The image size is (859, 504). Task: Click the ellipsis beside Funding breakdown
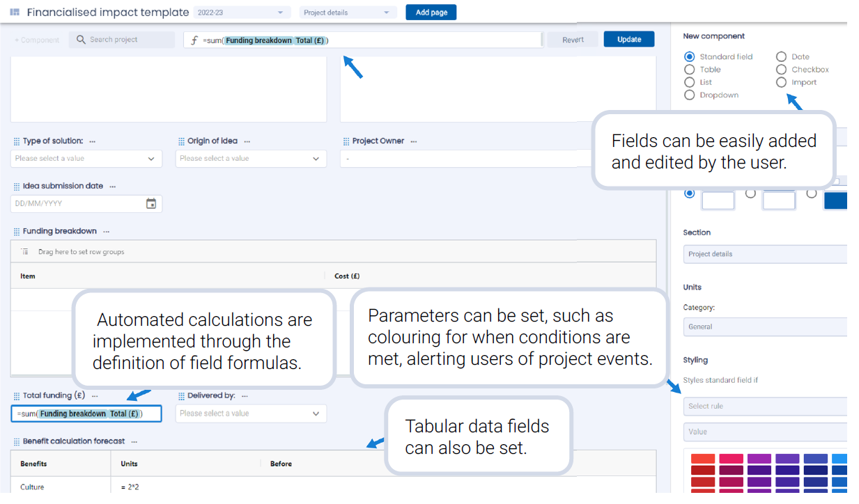click(105, 231)
